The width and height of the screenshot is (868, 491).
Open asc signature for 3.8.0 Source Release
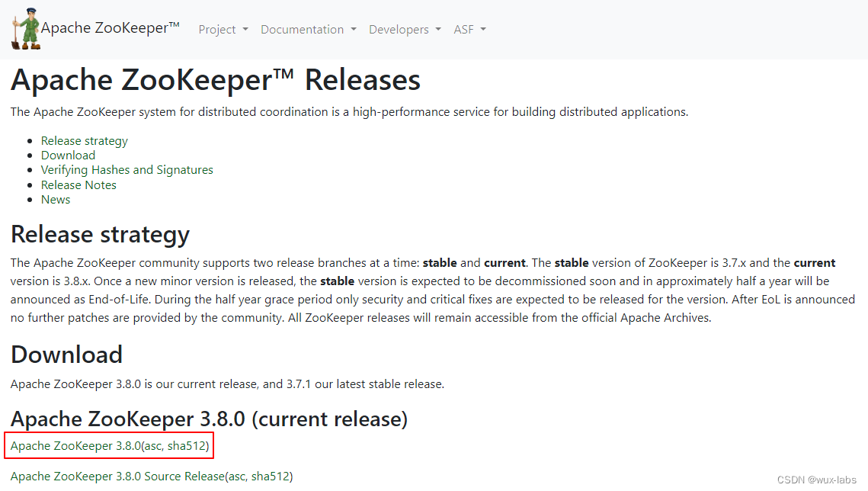coord(237,477)
